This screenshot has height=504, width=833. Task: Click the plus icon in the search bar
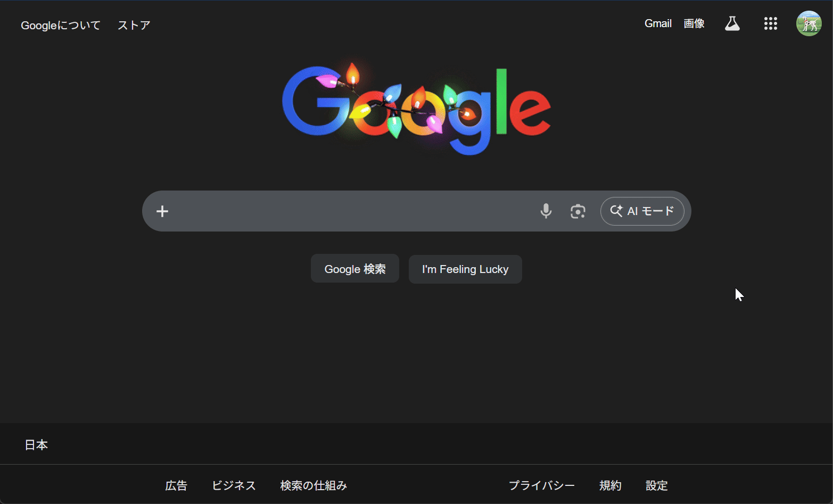tap(162, 211)
